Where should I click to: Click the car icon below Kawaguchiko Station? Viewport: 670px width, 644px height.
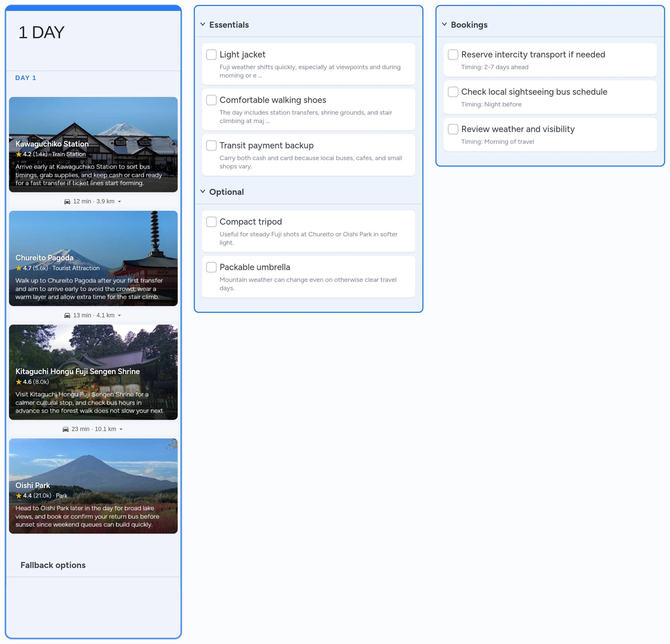67,201
